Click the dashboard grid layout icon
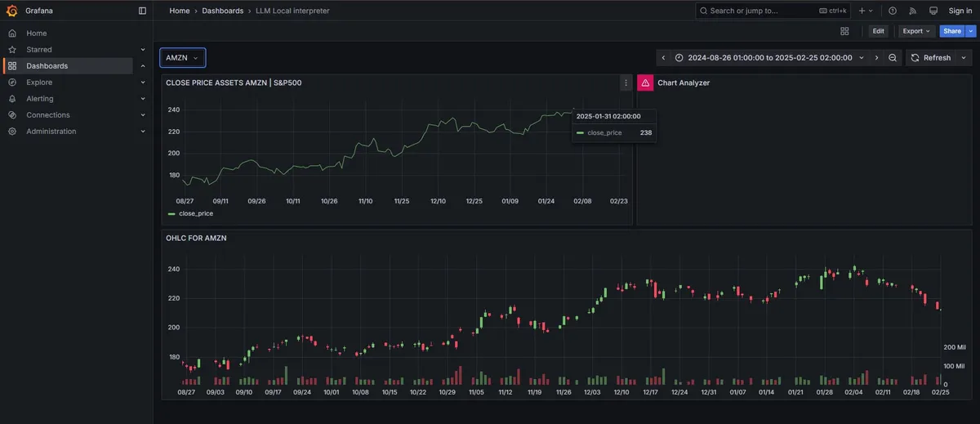 [844, 31]
